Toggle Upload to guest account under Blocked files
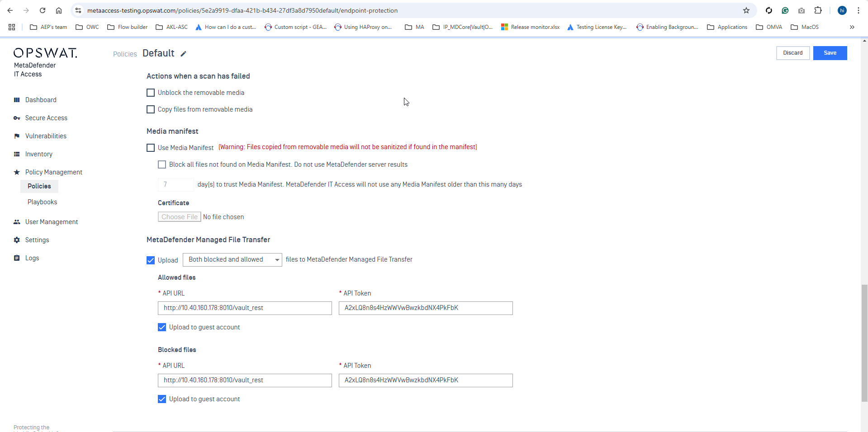The image size is (868, 432). click(x=162, y=399)
